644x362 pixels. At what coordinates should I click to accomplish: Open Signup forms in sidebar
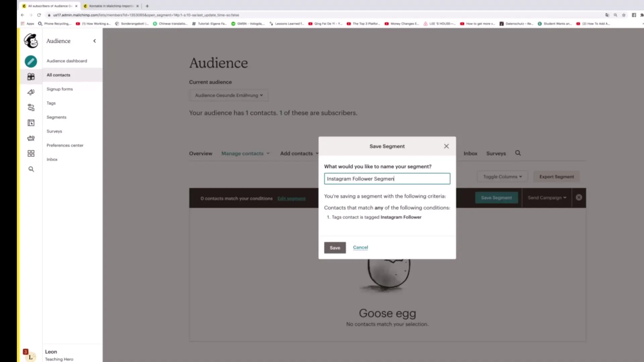click(x=60, y=89)
